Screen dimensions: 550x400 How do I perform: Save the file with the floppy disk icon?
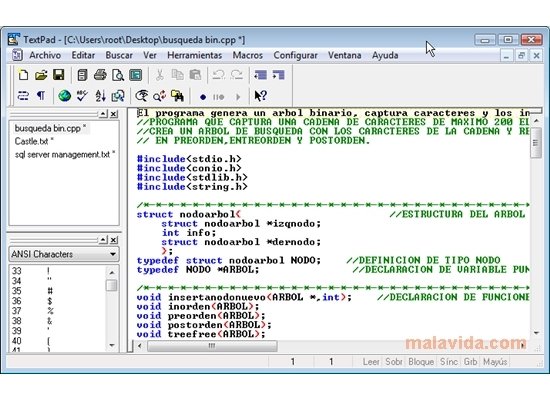pyautogui.click(x=59, y=75)
